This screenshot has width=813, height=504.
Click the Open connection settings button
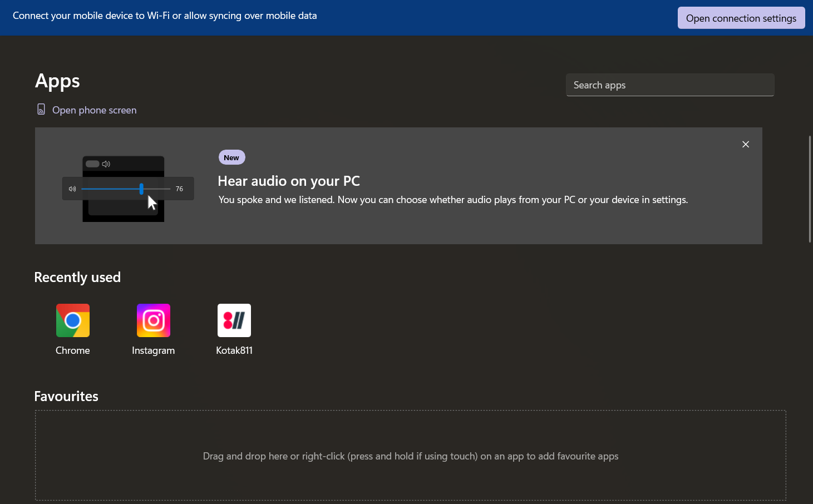click(741, 18)
